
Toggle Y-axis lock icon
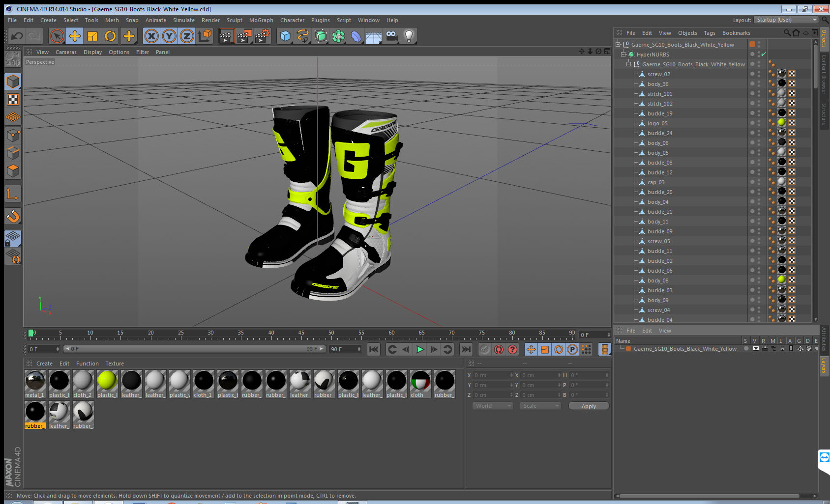tap(169, 36)
